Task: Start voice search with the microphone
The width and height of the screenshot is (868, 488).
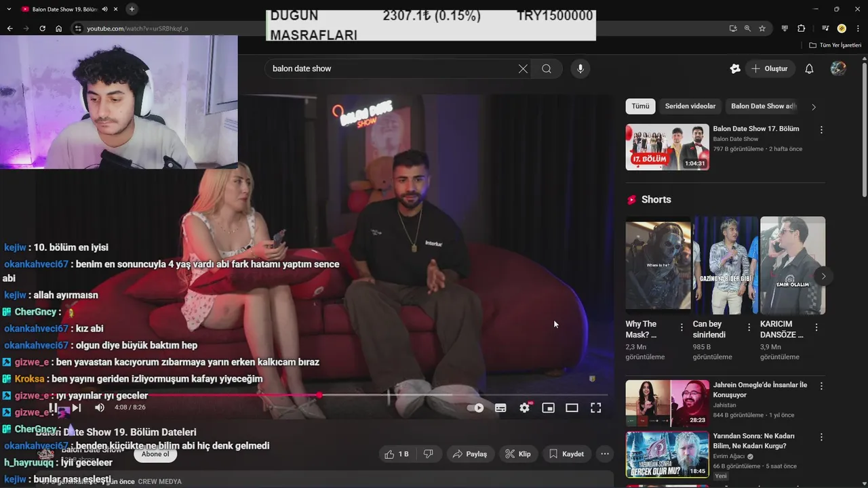Action: pos(580,68)
